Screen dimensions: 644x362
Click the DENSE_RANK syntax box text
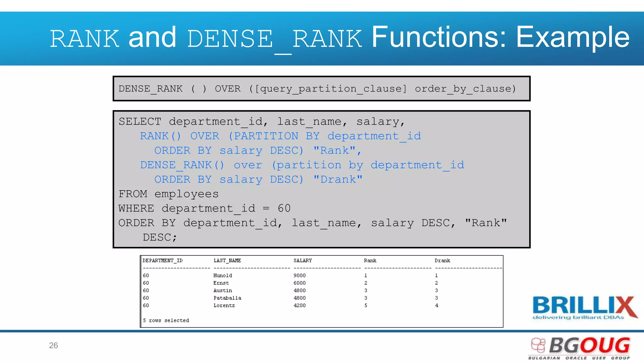[317, 89]
